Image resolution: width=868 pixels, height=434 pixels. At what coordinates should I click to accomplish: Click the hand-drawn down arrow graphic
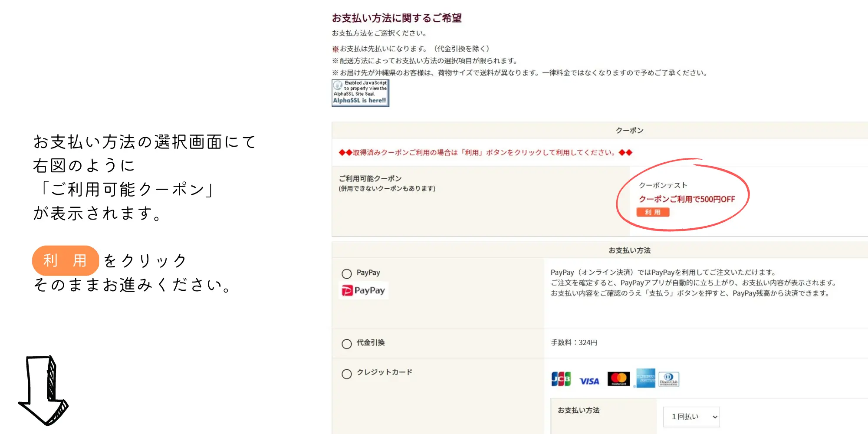44,389
